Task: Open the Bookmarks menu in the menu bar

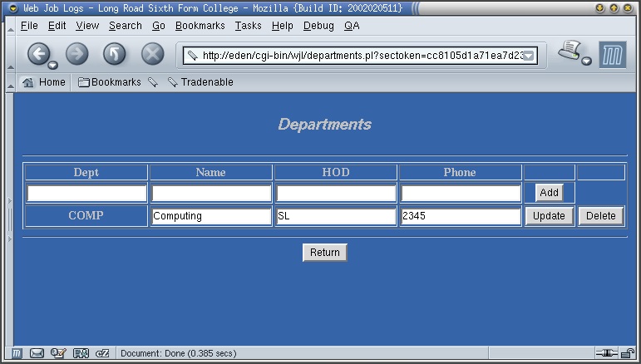Action: pos(200,26)
